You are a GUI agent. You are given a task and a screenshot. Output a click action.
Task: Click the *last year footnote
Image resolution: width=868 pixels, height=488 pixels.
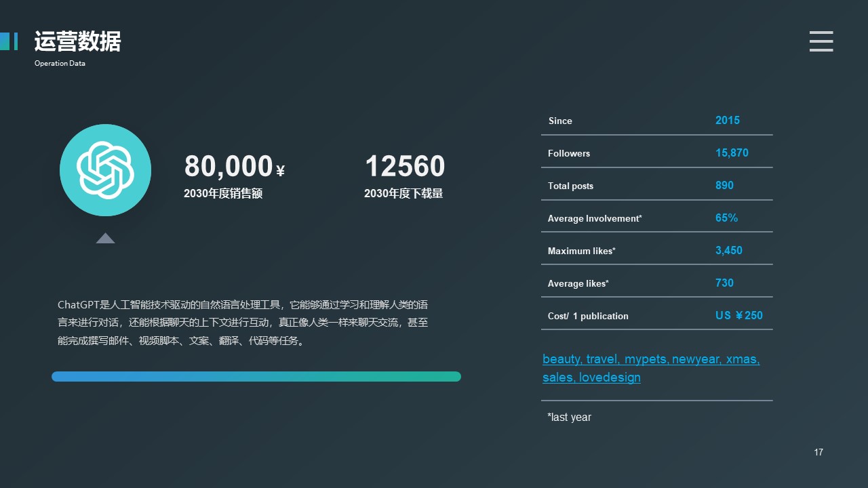(x=569, y=418)
